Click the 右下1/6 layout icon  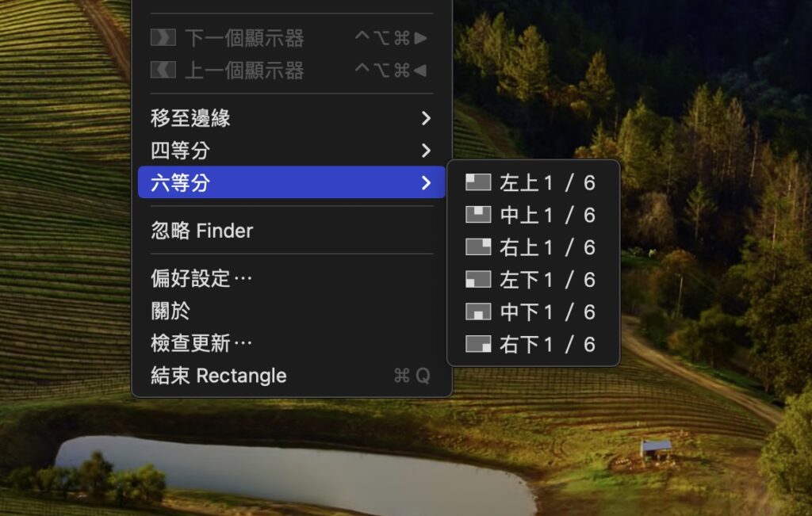click(x=478, y=344)
